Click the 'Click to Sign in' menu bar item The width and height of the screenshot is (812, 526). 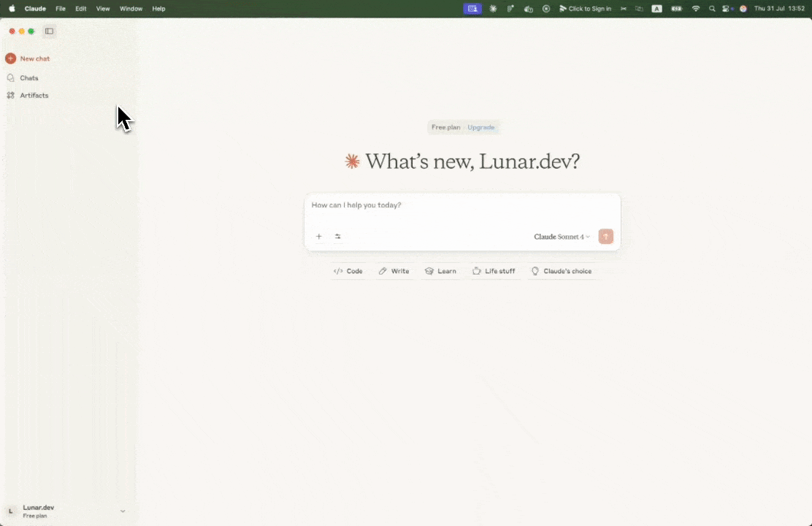[585, 9]
